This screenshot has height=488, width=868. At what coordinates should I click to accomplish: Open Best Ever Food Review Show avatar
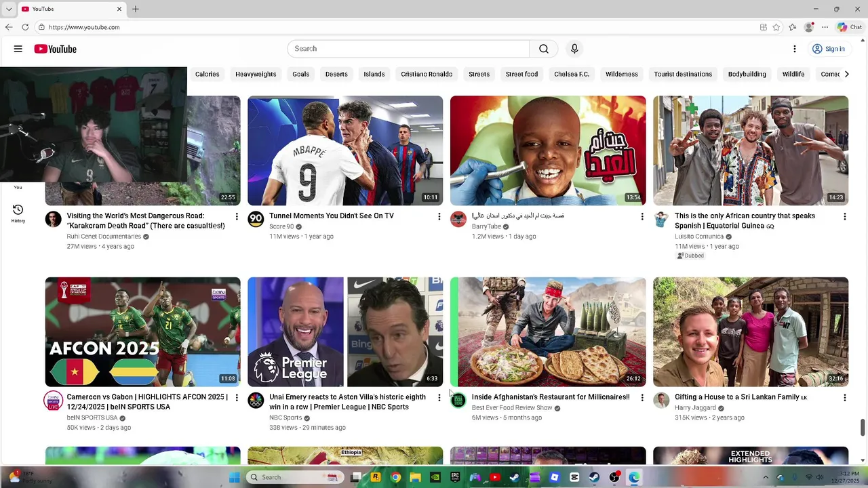[x=458, y=401]
